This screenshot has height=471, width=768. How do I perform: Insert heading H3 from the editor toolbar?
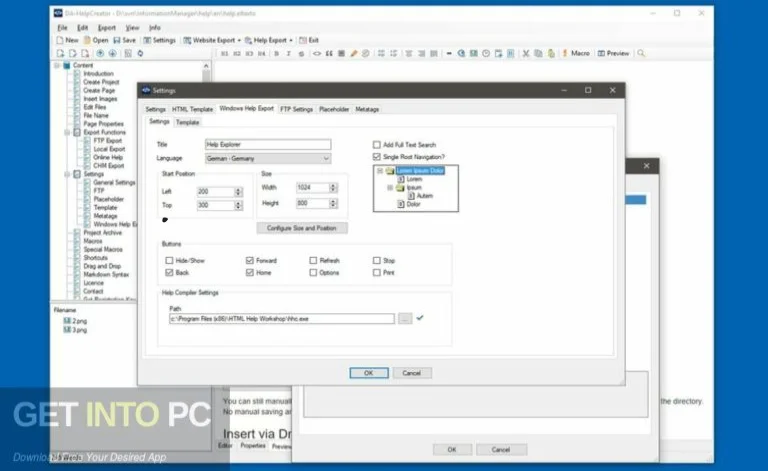(x=249, y=53)
